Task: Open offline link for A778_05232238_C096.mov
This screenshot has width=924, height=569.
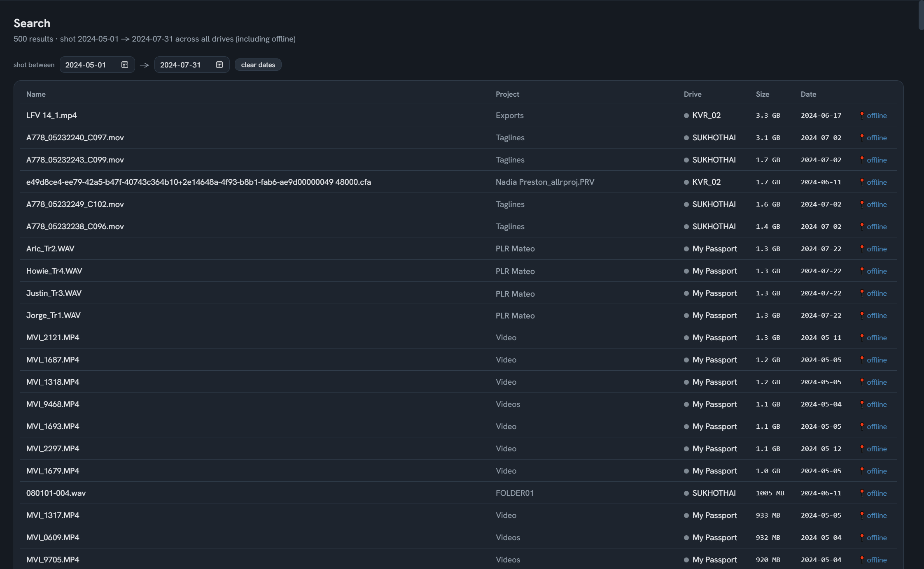Action: 877,227
